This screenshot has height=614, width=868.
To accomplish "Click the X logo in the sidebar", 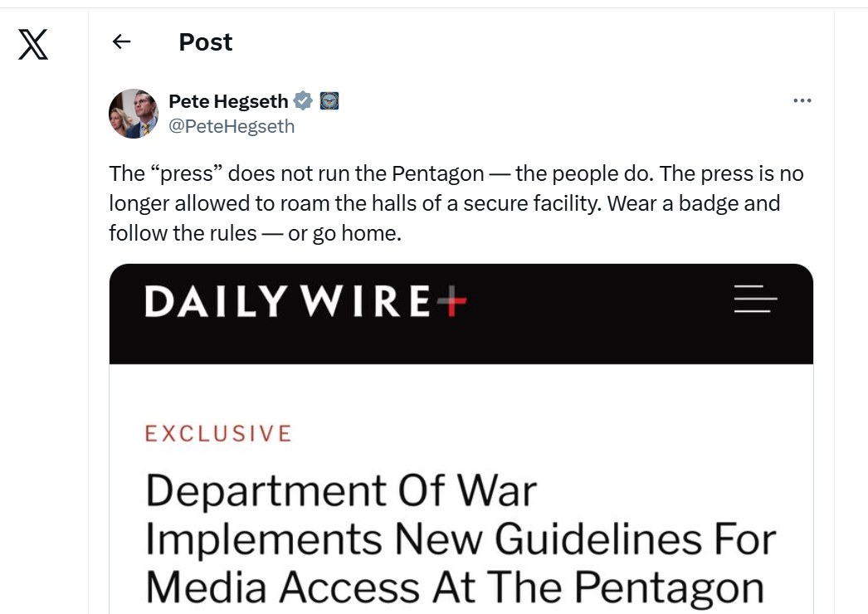I will click(x=33, y=44).
